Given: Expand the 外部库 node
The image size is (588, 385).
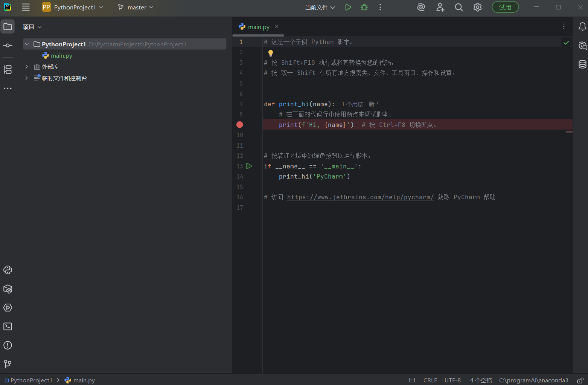Looking at the screenshot, I should tap(27, 67).
